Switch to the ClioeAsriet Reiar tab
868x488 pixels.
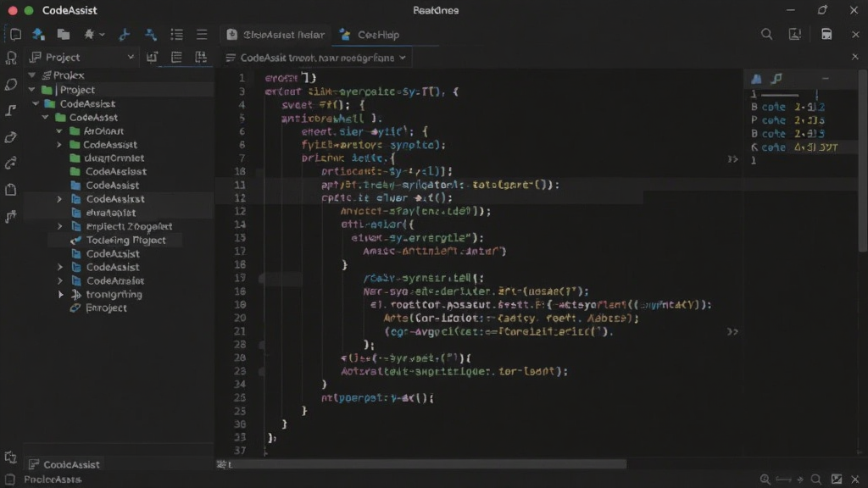tap(275, 34)
